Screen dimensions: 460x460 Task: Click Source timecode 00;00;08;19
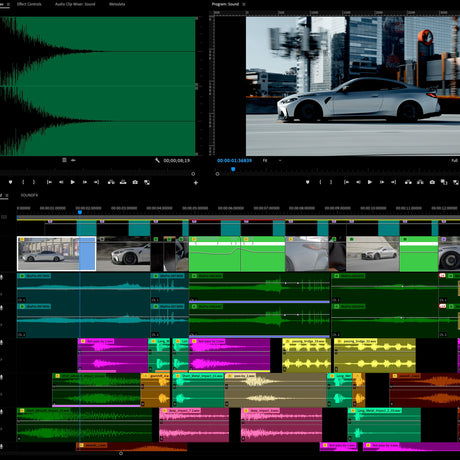[x=176, y=160]
